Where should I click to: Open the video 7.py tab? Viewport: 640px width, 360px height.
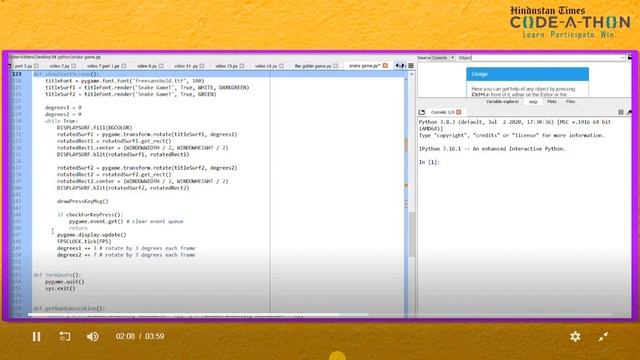point(60,66)
